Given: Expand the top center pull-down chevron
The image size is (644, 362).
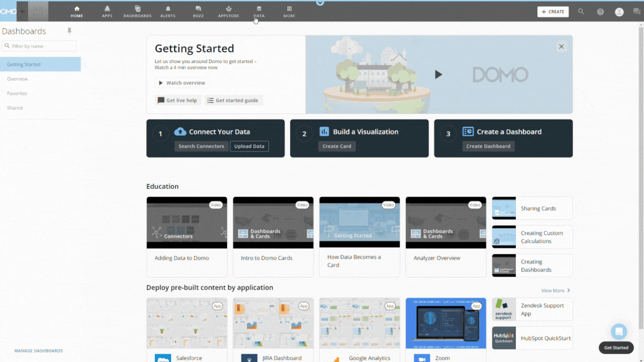Looking at the screenshot, I should [320, 3].
